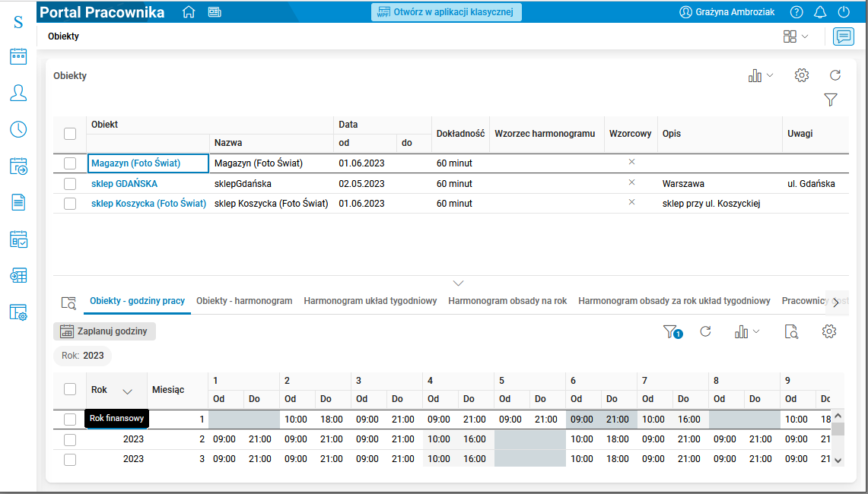This screenshot has width=868, height=494.
Task: Click user profile Grażyna Ambroziak
Action: click(x=727, y=12)
